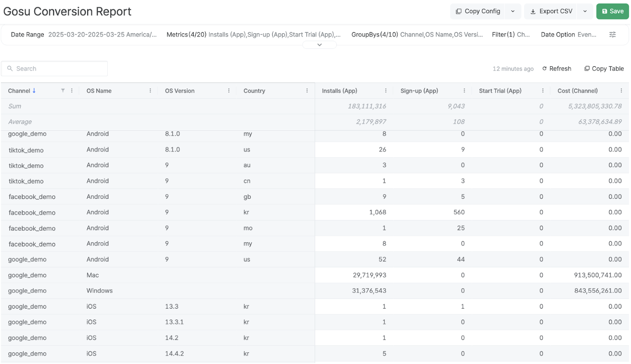631x364 pixels.
Task: Open the Cost (Channel) column options menu
Action: 621,91
